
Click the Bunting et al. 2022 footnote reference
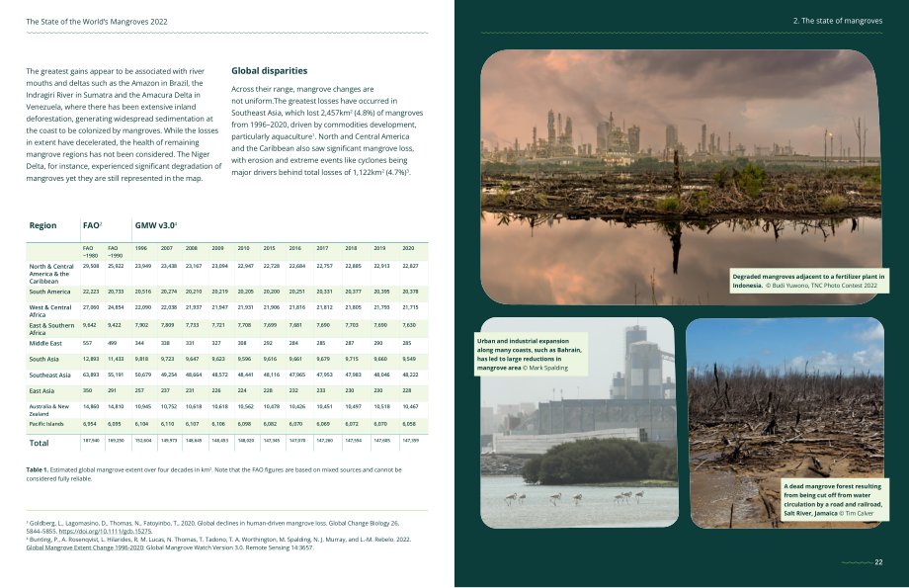pos(218,544)
